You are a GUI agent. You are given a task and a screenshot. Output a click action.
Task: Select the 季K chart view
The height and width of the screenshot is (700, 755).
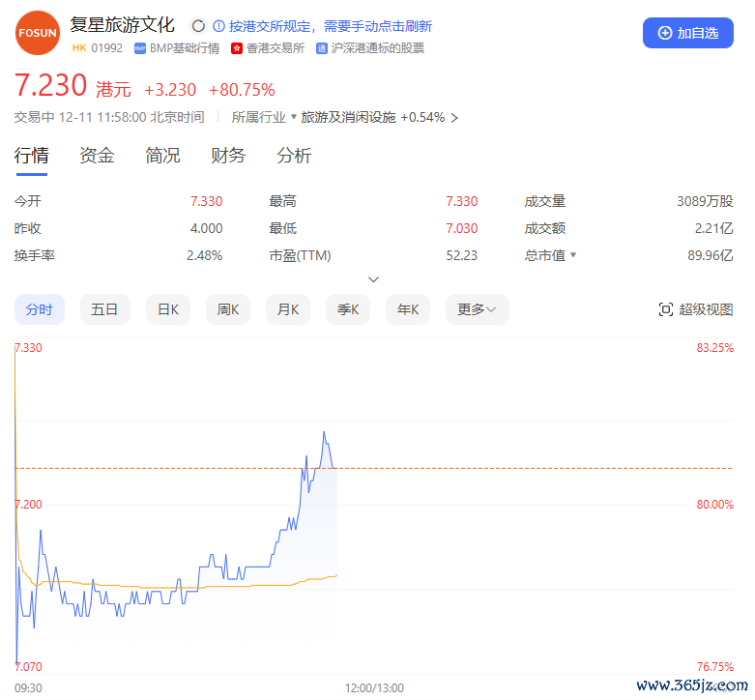click(348, 309)
